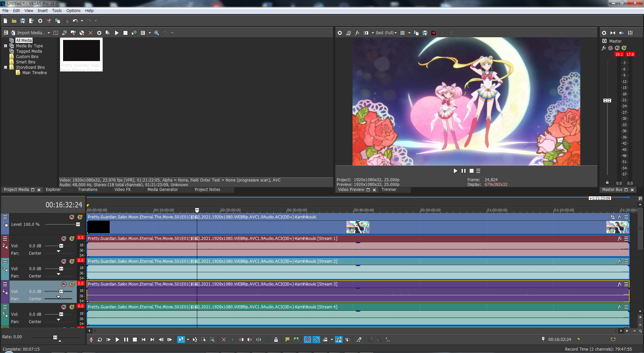Toggle Automatic Crossfades icon
Image resolution: width=644 pixels, height=353 pixels.
[x=316, y=340]
